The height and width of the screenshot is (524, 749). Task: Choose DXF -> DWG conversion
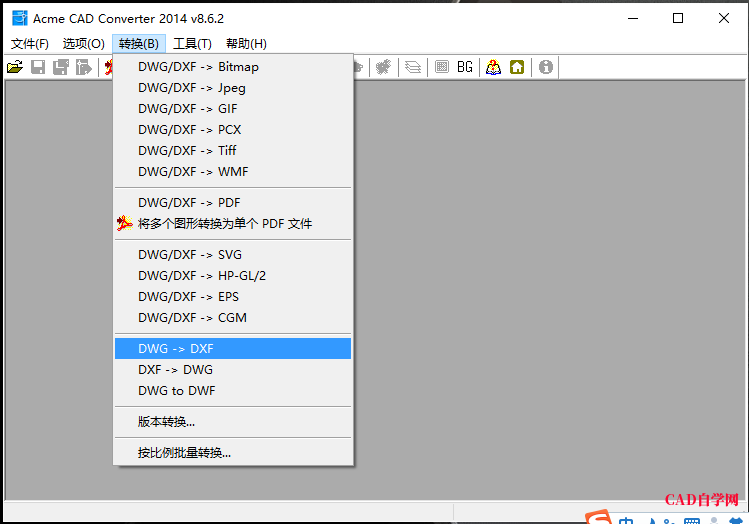(233, 370)
